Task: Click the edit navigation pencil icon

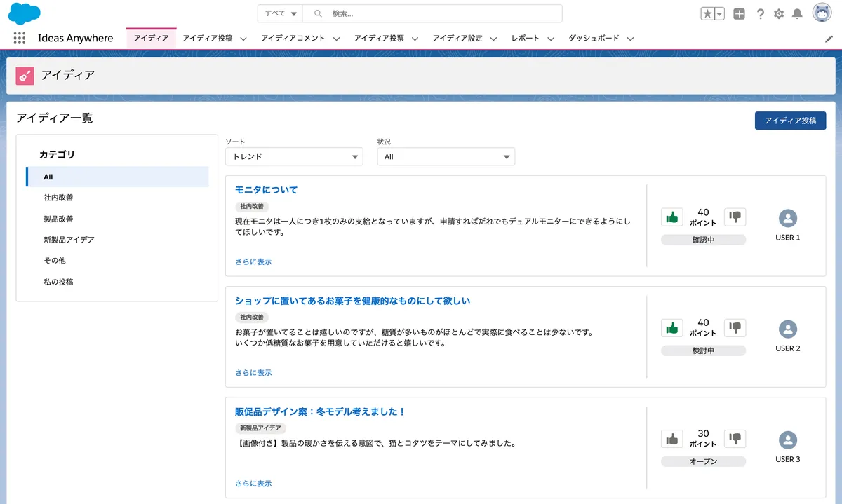Action: click(x=829, y=39)
